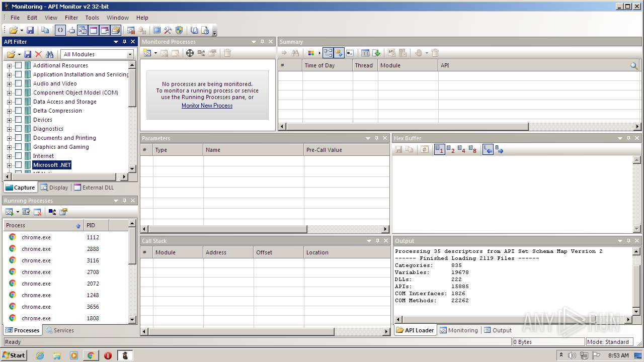The image size is (644, 362).
Task: Expand the Graphics and Gaming tree node
Action: point(9,147)
